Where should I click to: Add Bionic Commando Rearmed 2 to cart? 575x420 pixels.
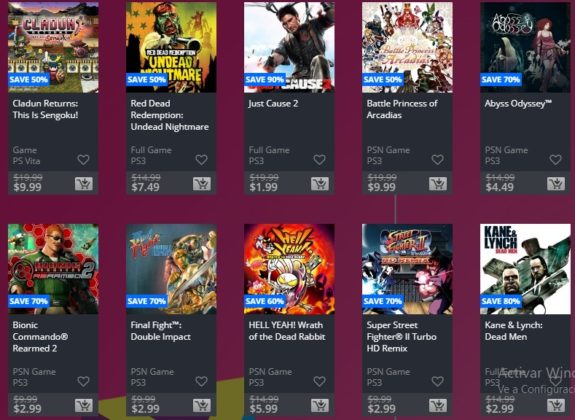coord(84,405)
